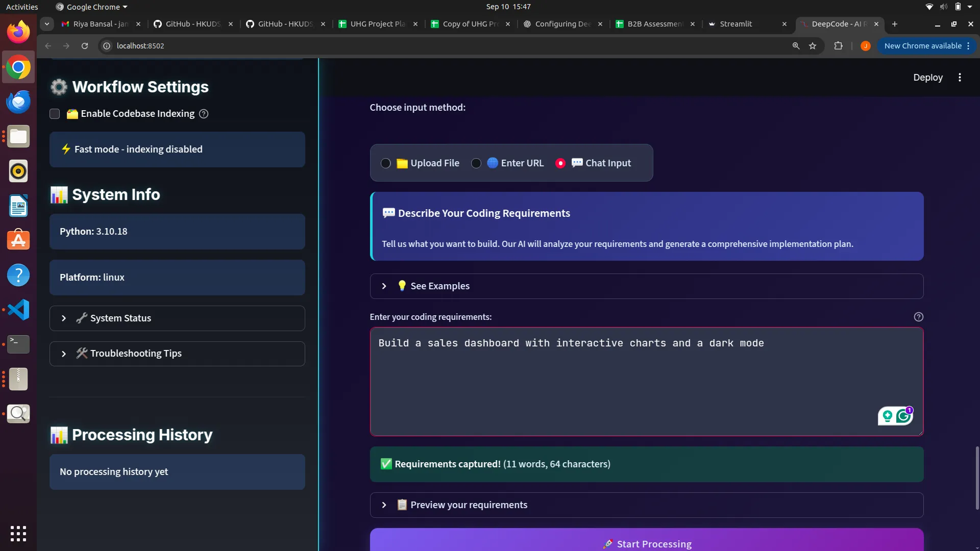Click the help icon beside Enable Codebase Indexing

click(203, 114)
